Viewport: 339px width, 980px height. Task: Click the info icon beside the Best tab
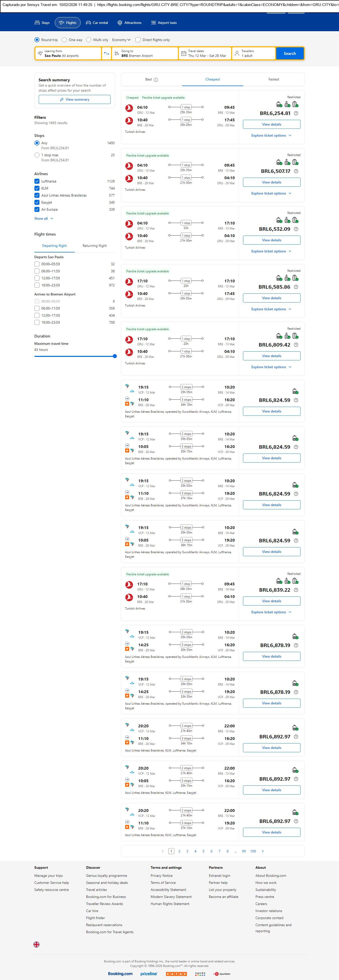(156, 80)
